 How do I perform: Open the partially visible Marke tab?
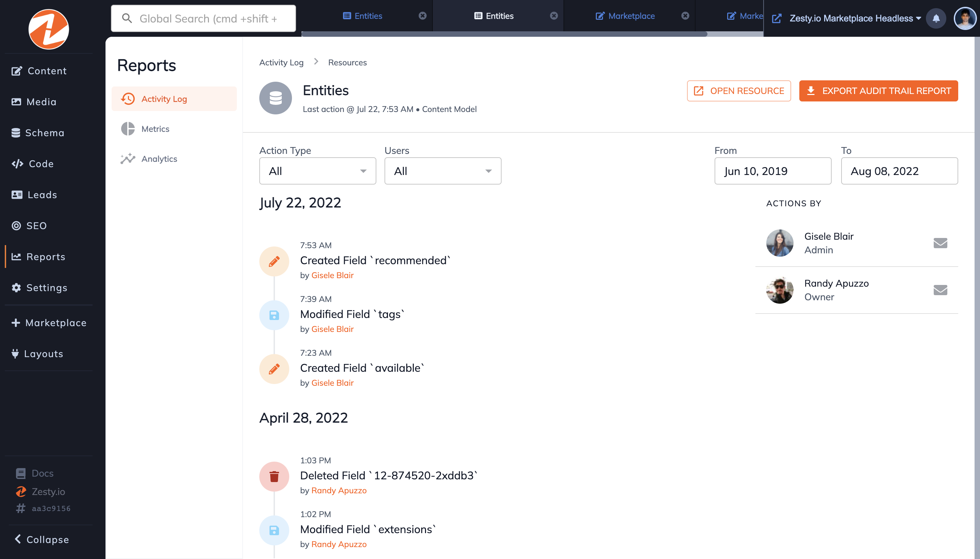(745, 16)
